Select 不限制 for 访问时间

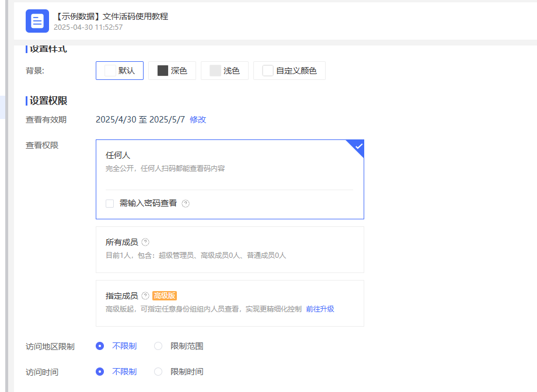(x=100, y=372)
